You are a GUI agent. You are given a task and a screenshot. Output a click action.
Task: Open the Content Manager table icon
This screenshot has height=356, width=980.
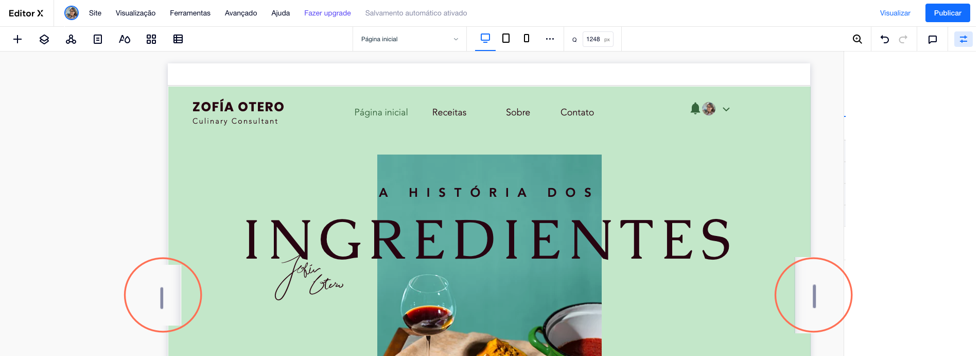click(178, 39)
